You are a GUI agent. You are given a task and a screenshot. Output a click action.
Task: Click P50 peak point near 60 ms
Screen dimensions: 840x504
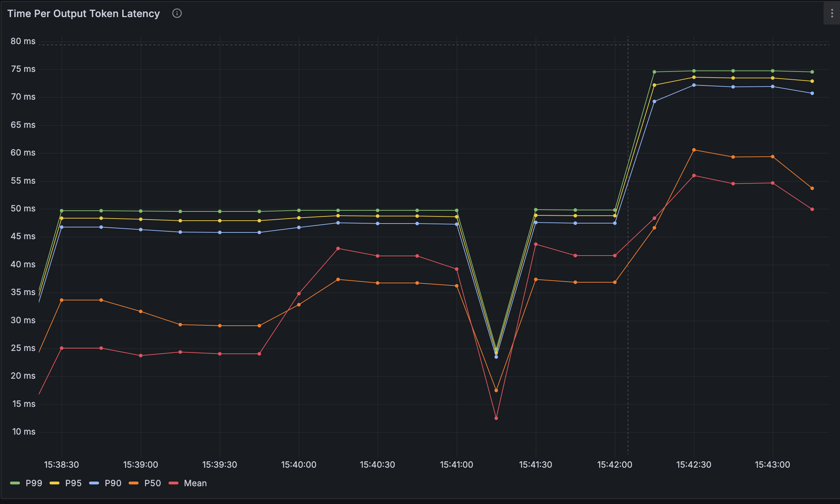point(694,150)
